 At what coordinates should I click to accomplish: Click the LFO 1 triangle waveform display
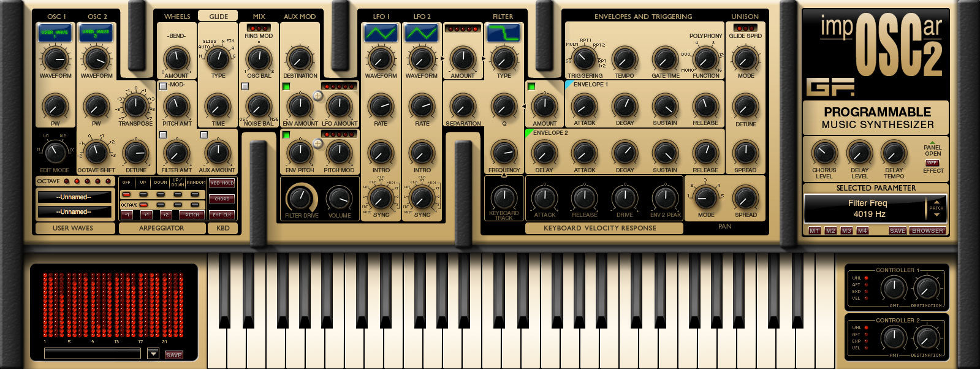click(381, 32)
